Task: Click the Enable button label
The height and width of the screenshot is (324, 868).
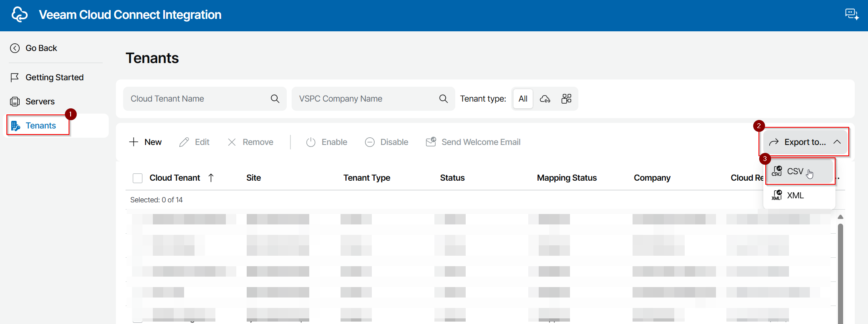Action: pos(335,142)
